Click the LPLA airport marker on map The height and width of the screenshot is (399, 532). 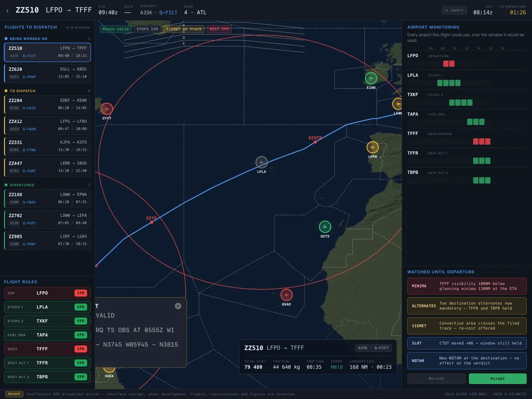[x=262, y=162]
